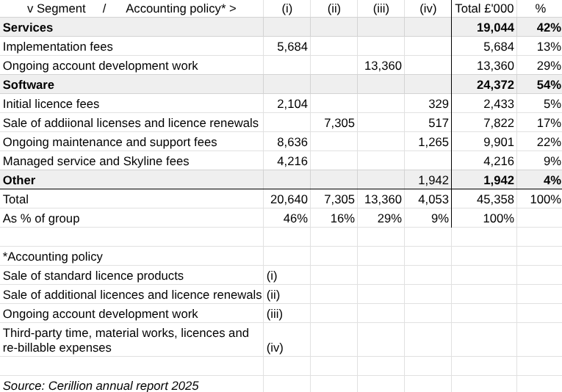This screenshot has height=392, width=562.
Task: Select the Software total value 24,372
Action: pos(495,84)
